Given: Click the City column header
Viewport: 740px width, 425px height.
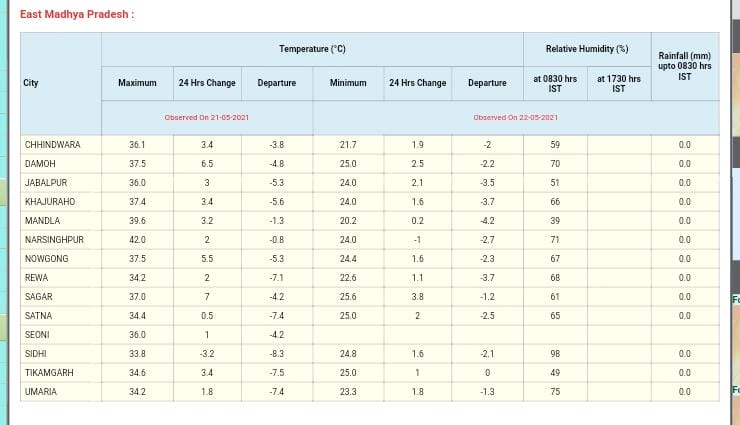Looking at the screenshot, I should click(31, 83).
